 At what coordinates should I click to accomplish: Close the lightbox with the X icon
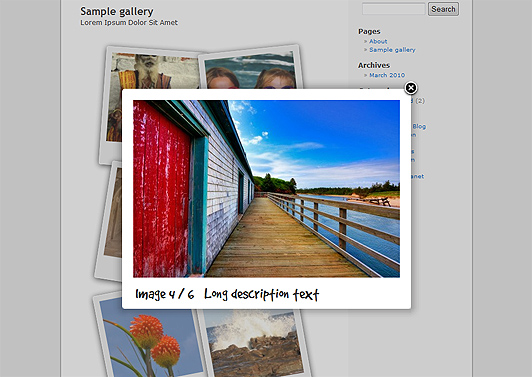[x=411, y=88]
